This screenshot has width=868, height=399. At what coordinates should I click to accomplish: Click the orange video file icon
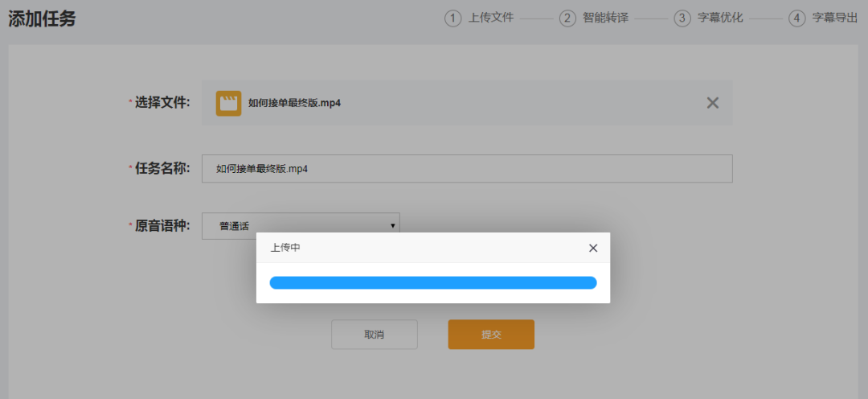point(228,103)
